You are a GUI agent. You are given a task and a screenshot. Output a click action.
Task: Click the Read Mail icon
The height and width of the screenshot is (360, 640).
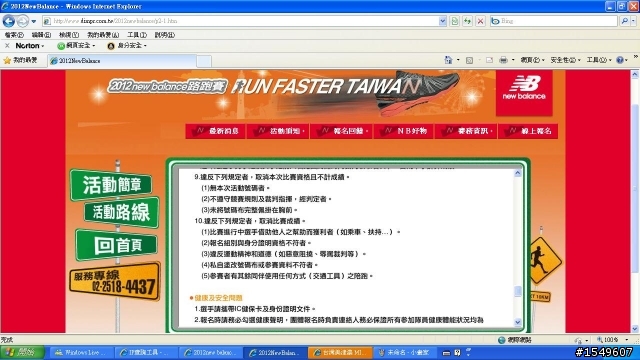(489, 60)
